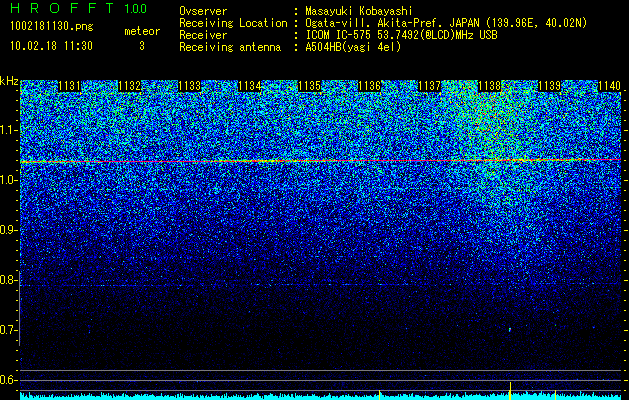Click the 1136 time label
629x400 pixels.
click(x=369, y=86)
